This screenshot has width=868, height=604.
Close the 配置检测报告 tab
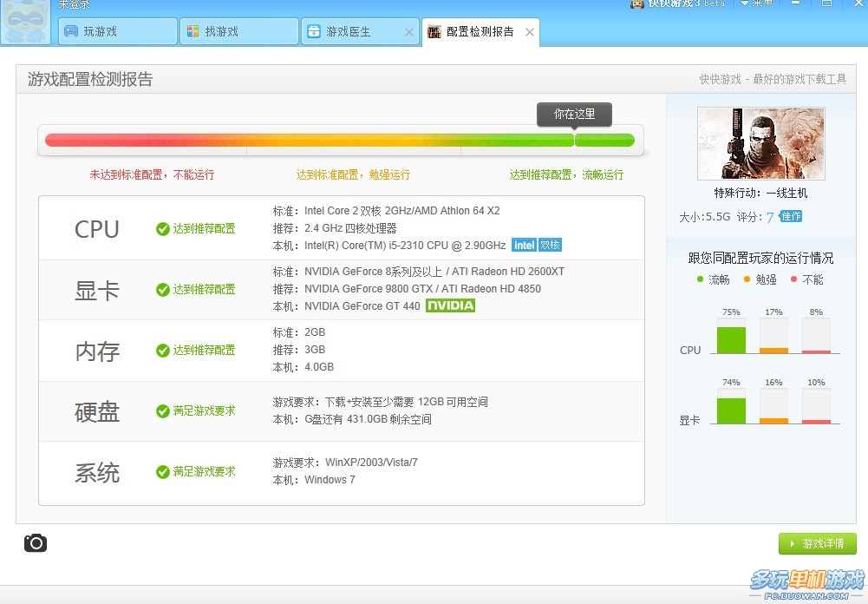[530, 32]
